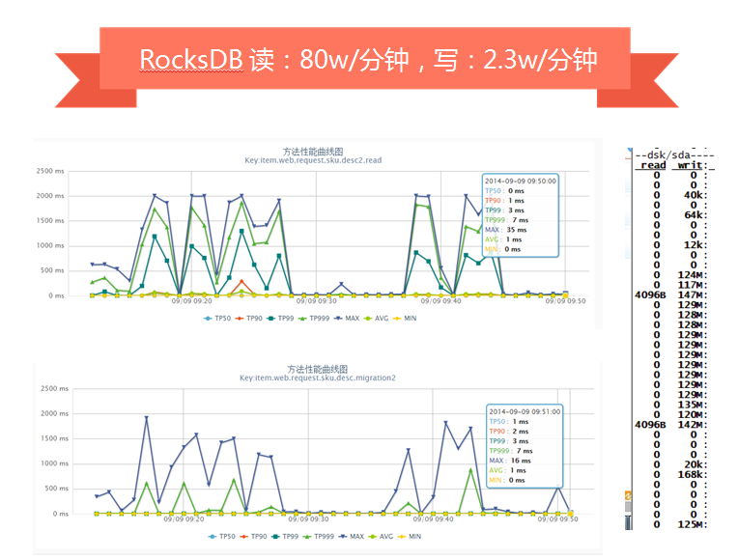Toggle TP999 series in bottom chart legend
The image size is (738, 560).
(319, 537)
